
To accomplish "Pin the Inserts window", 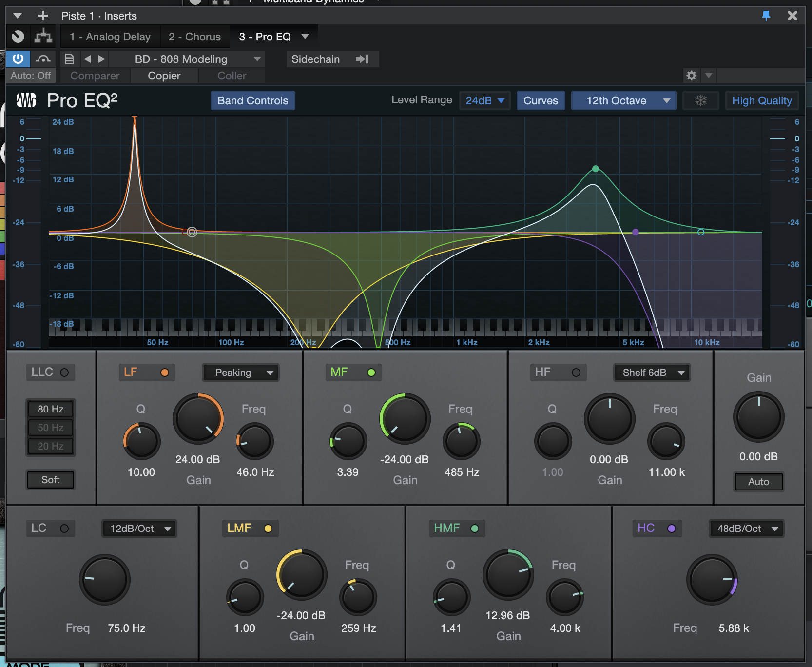I will [x=766, y=16].
